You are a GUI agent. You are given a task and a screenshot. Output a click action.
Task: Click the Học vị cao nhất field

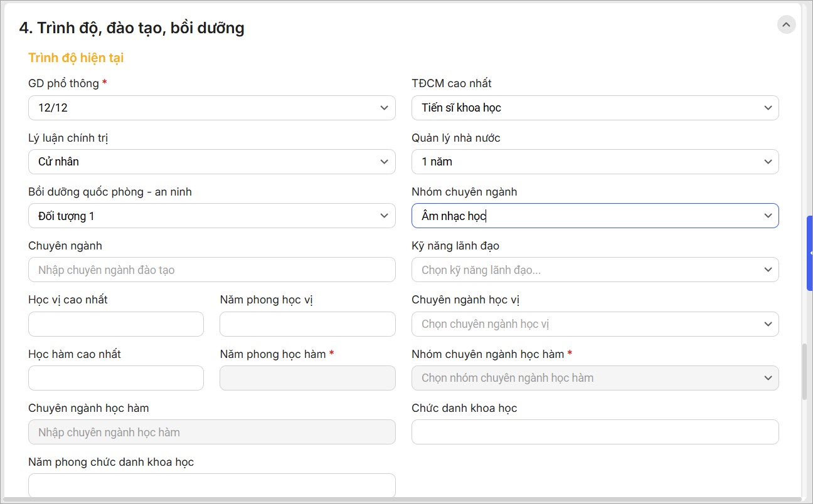[116, 324]
